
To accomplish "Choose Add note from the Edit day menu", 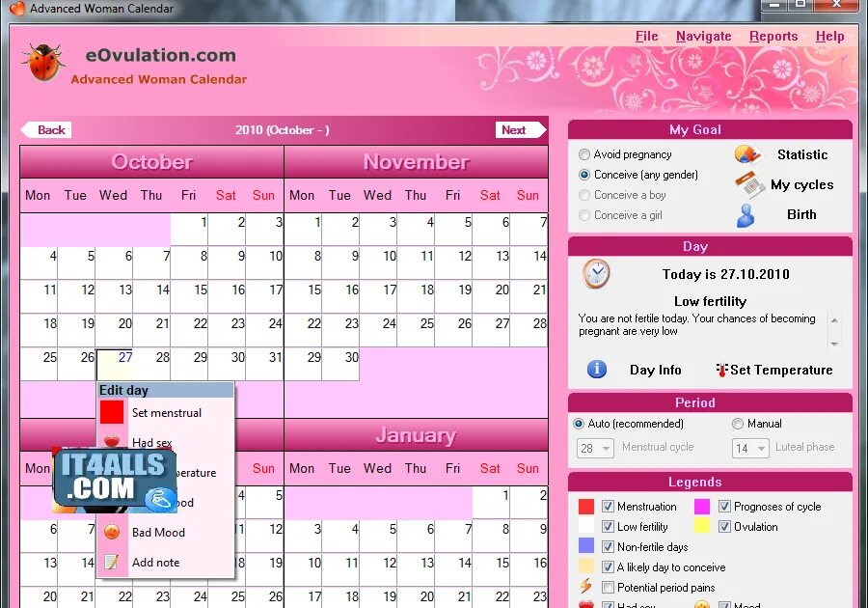I will 166,562.
